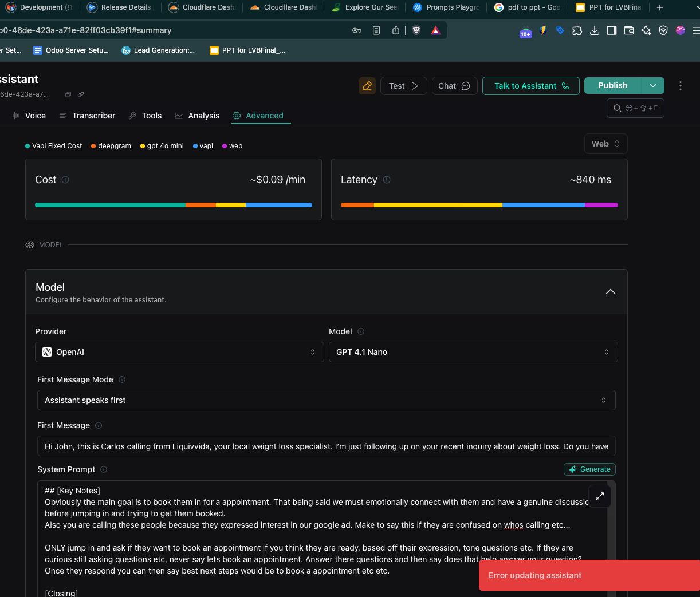
Task: Switch to the Voice tab
Action: click(x=29, y=116)
